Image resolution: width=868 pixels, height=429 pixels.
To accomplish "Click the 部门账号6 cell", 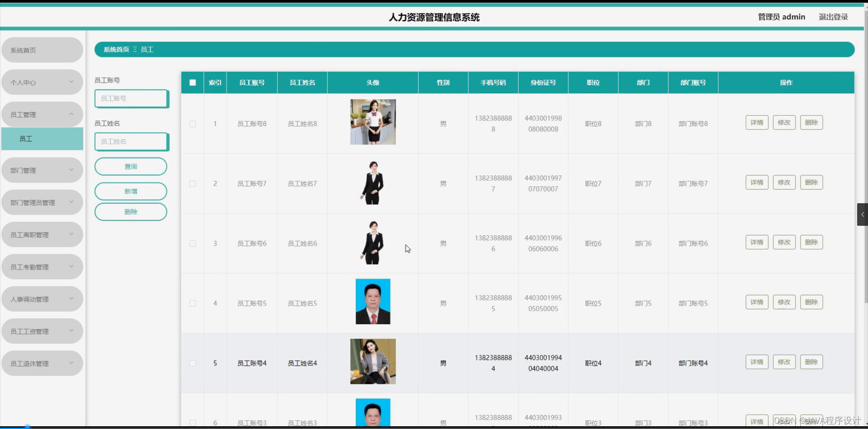I will coord(693,243).
